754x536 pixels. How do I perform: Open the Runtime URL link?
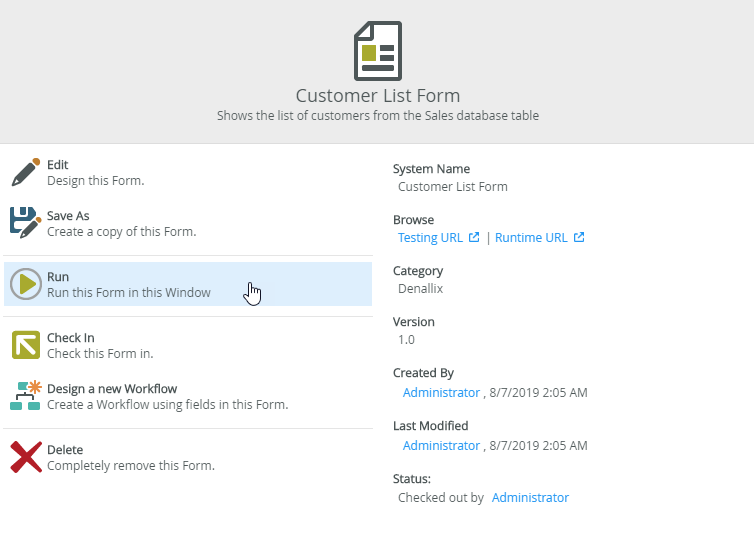click(531, 238)
